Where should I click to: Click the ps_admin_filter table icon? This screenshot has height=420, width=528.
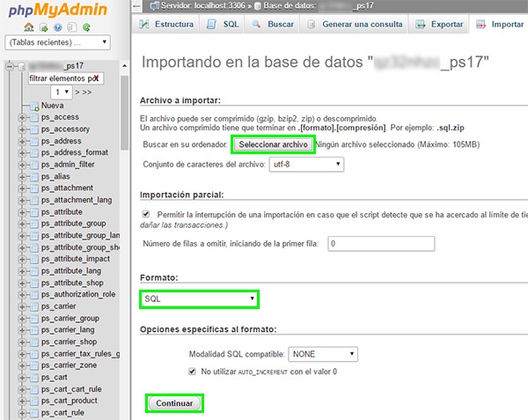[34, 165]
